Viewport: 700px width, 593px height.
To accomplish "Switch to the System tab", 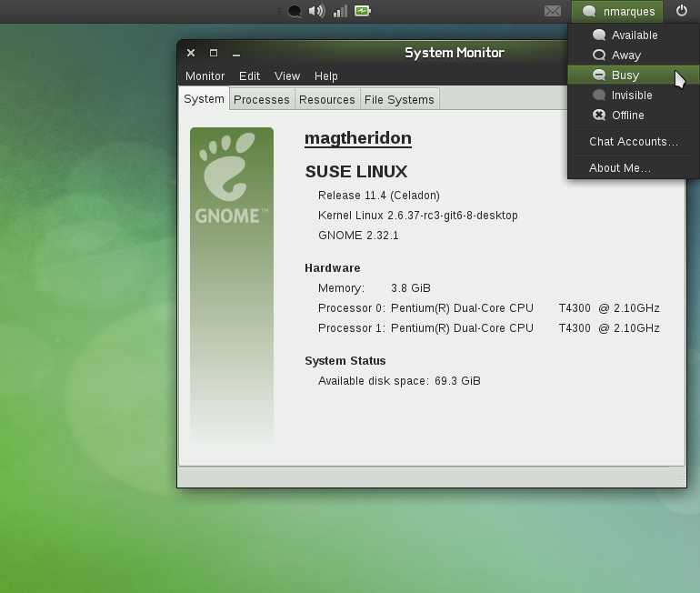I will tap(204, 99).
